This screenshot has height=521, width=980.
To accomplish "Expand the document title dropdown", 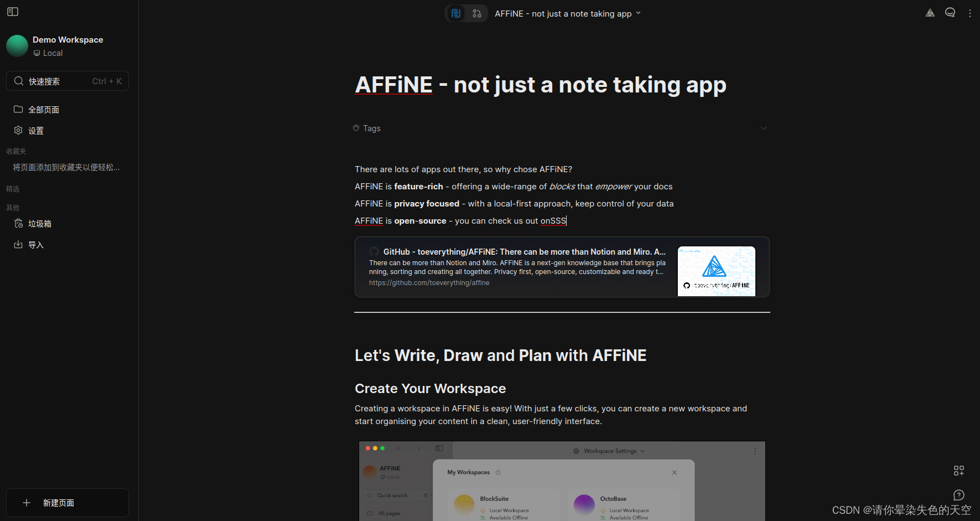I will (639, 13).
